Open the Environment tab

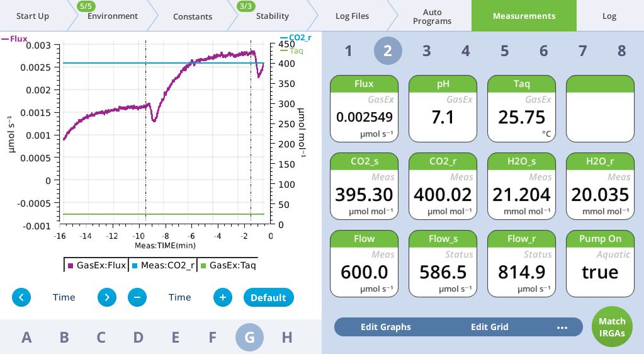112,16
